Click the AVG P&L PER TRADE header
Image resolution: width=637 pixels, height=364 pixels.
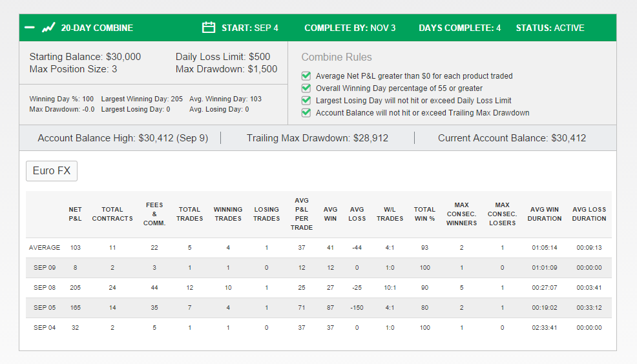[302, 214]
